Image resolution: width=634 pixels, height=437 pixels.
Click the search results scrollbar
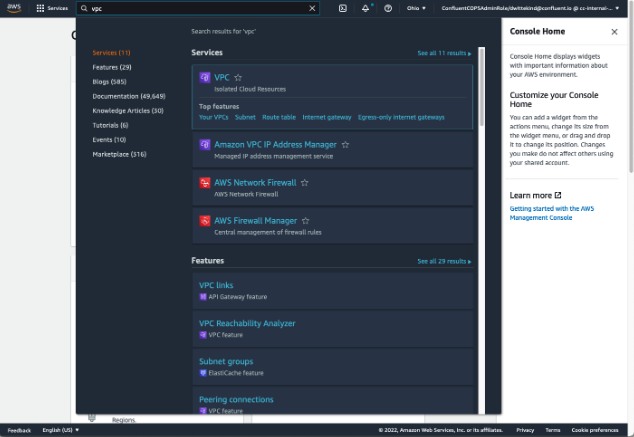(x=481, y=87)
